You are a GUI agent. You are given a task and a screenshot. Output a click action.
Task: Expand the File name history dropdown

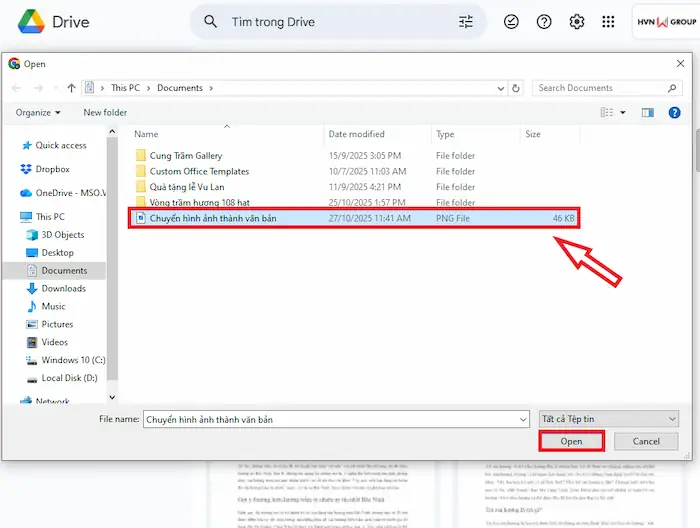point(523,420)
